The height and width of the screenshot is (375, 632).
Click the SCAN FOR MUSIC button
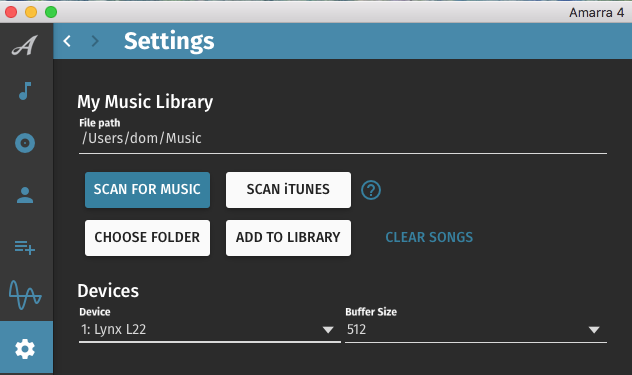pyautogui.click(x=147, y=190)
